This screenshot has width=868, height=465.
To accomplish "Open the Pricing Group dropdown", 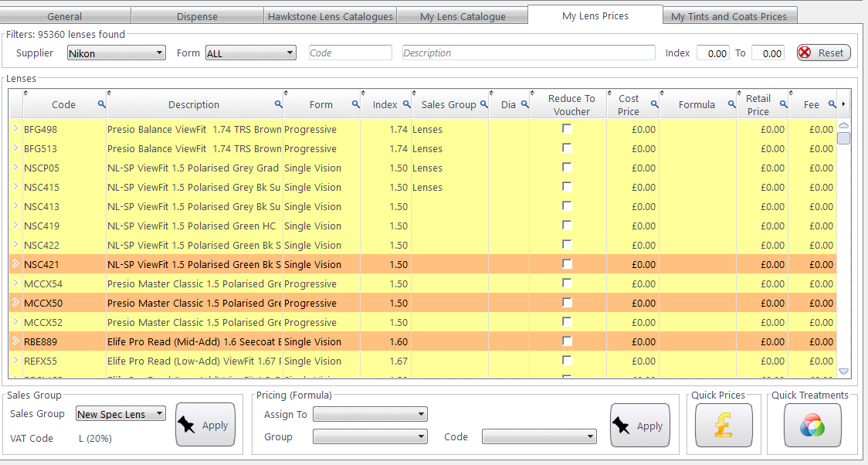I will [371, 436].
